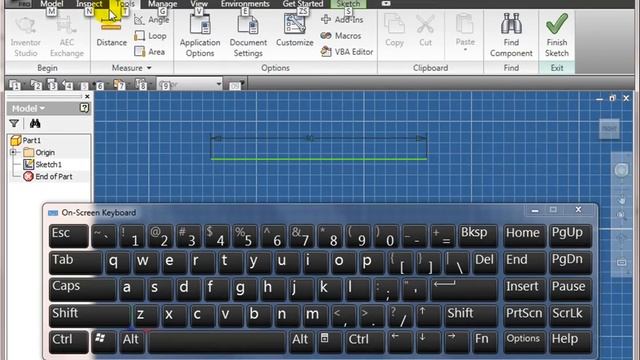The height and width of the screenshot is (360, 640).
Task: Open Document Settings
Action: (x=248, y=36)
